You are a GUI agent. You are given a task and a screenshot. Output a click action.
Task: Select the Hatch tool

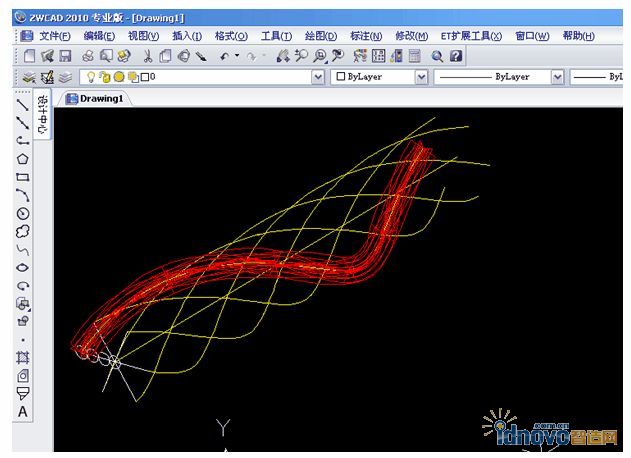pos(23,357)
